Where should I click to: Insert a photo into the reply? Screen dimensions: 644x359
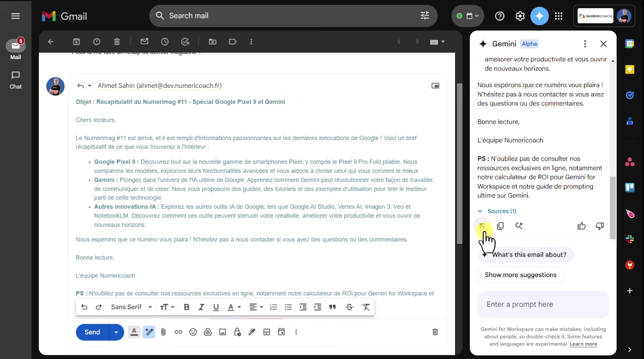click(223, 332)
